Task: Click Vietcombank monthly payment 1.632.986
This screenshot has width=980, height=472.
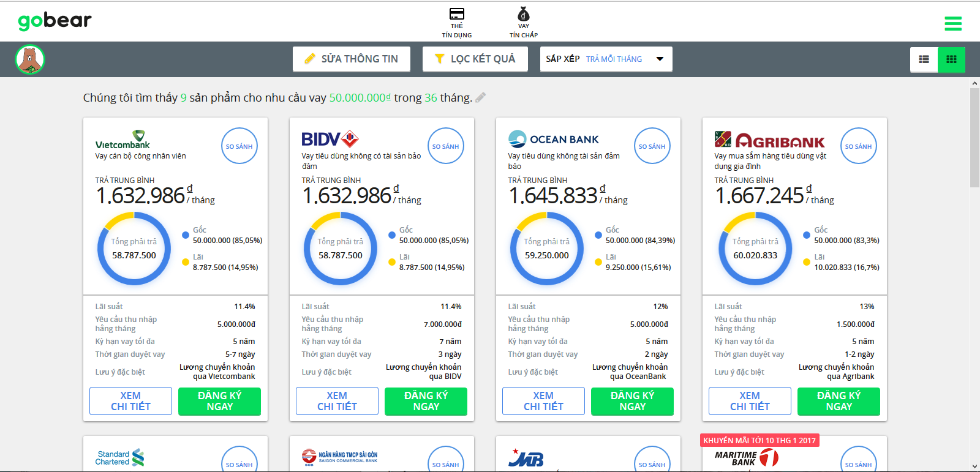Action: click(x=140, y=196)
